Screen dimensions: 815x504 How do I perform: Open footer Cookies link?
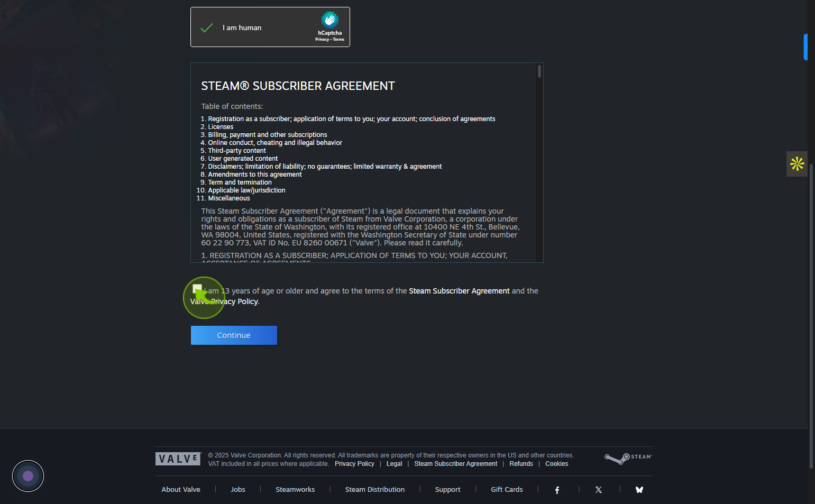click(x=557, y=464)
